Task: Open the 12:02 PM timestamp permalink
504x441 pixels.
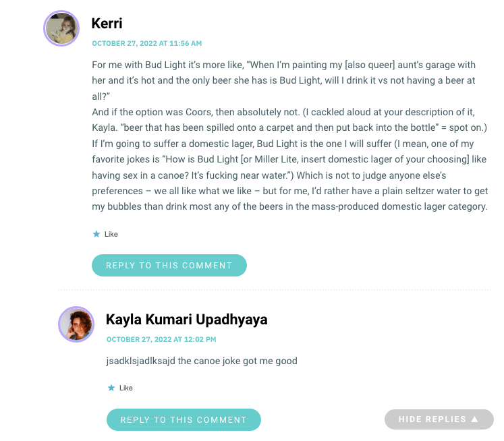Action: click(161, 339)
